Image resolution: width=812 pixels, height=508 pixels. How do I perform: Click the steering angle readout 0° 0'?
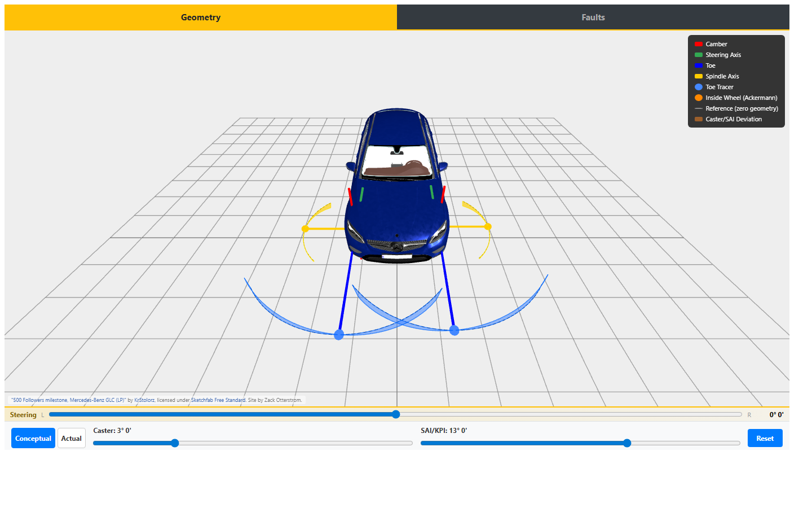click(776, 415)
